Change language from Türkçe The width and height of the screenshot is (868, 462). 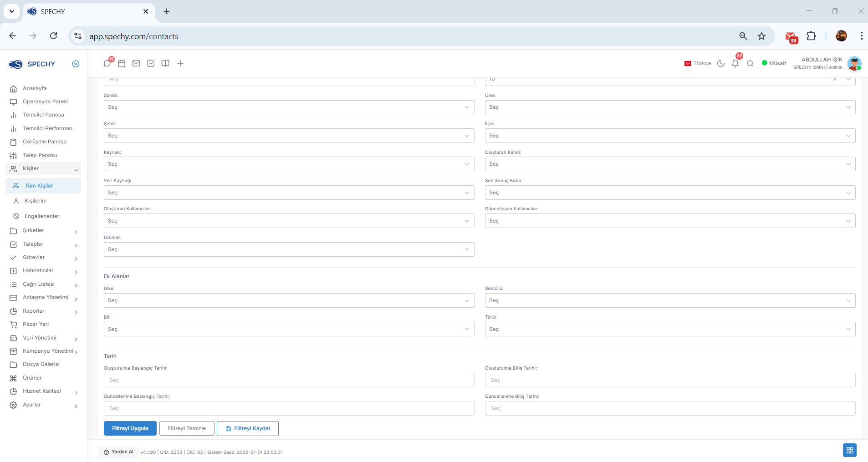pos(698,63)
